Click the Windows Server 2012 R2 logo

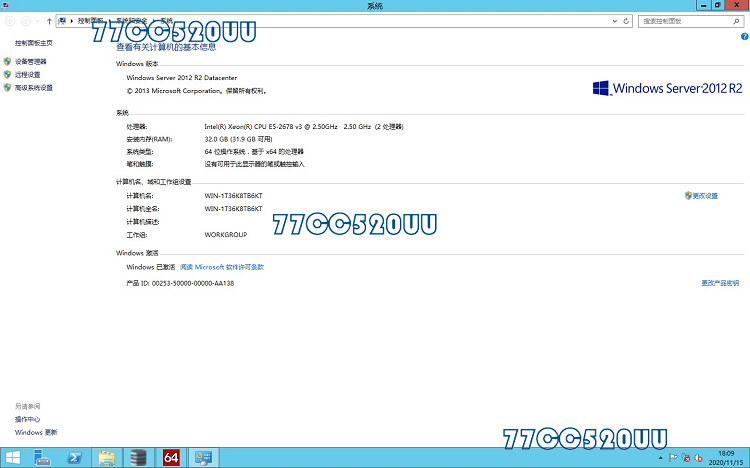coord(667,88)
